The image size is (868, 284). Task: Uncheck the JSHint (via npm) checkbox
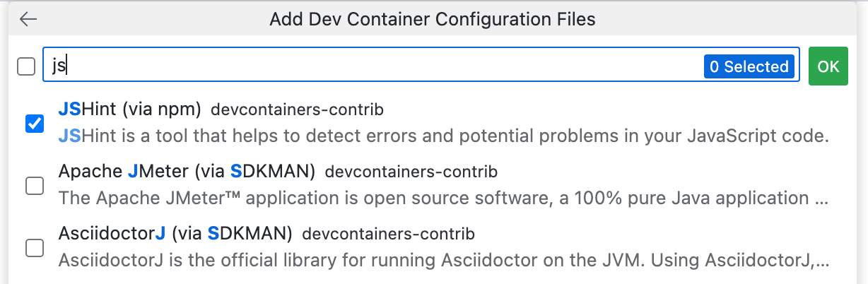pyautogui.click(x=34, y=124)
